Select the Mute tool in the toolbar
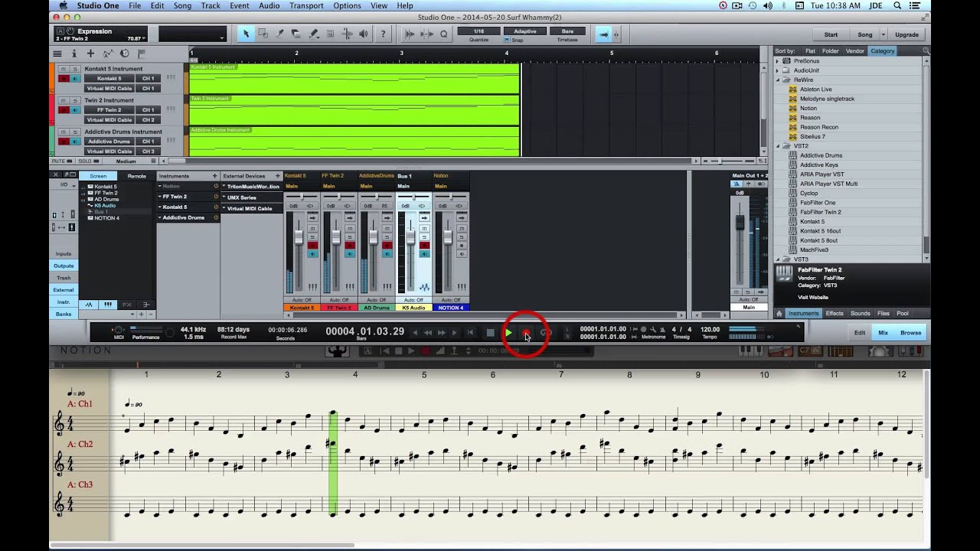 point(330,34)
